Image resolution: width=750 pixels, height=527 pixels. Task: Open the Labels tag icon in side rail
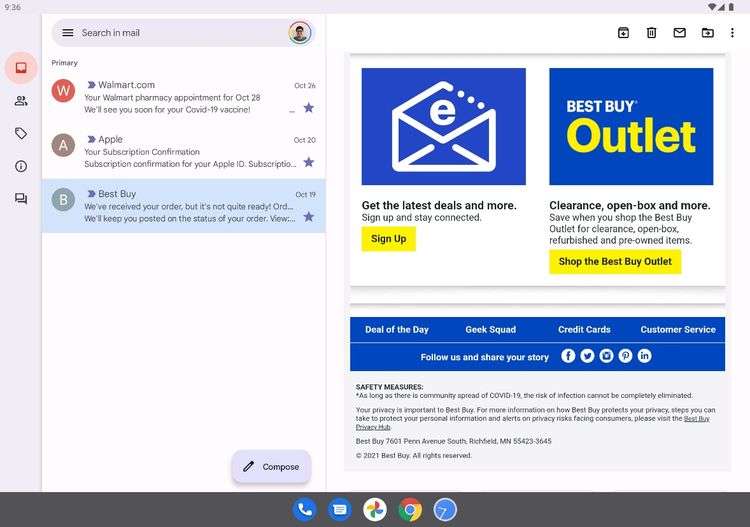21,133
